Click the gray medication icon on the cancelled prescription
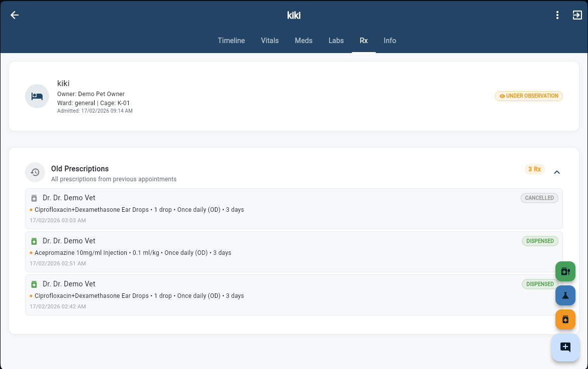The image size is (588, 369). coord(33,198)
